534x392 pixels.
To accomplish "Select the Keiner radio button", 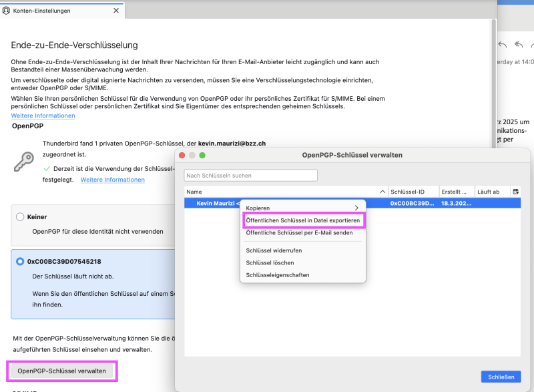I will click(x=20, y=217).
